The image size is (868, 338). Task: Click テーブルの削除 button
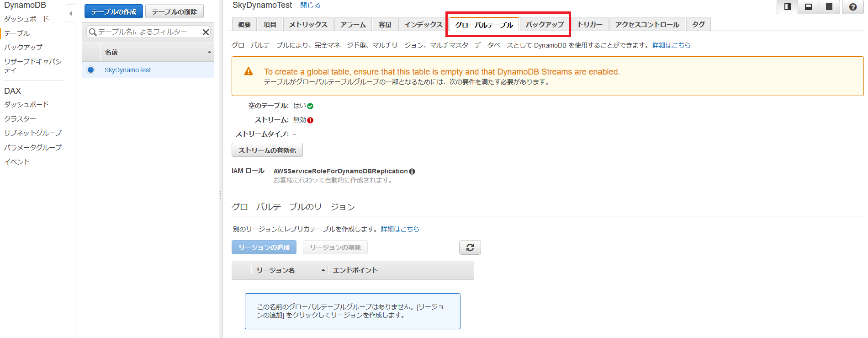tap(175, 11)
